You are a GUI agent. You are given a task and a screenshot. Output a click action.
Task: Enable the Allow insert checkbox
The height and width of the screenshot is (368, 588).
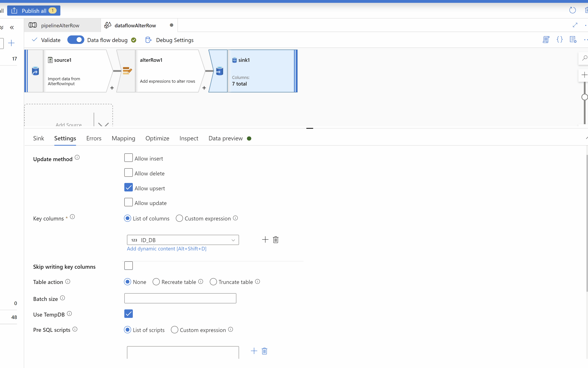(x=128, y=158)
